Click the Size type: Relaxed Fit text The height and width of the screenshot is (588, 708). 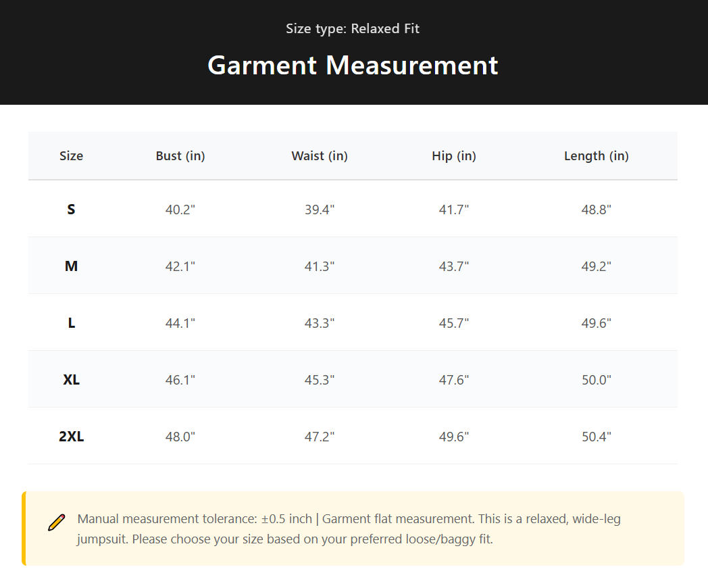click(353, 28)
